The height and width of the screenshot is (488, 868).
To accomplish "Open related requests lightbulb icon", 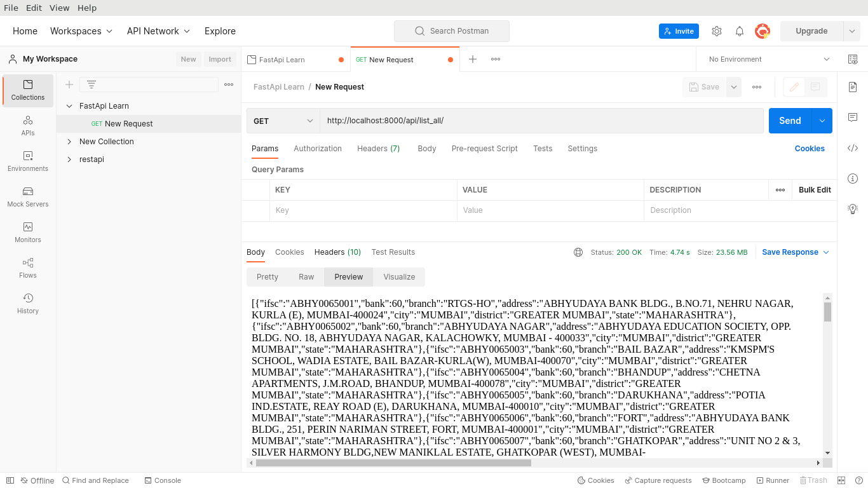I will click(x=853, y=208).
